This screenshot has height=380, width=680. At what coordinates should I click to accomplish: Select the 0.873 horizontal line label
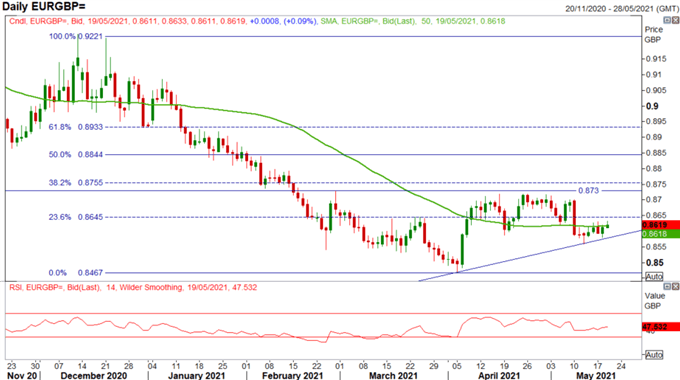click(588, 190)
